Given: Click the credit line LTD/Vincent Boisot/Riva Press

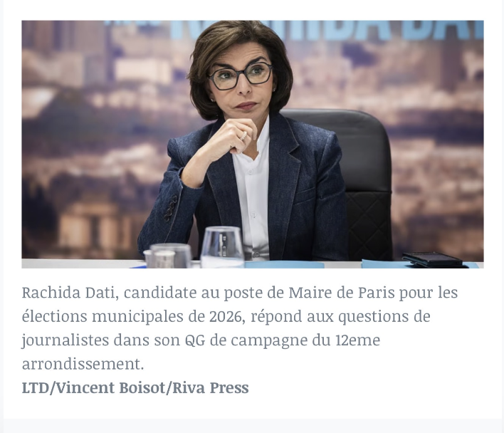Looking at the screenshot, I should tap(135, 387).
